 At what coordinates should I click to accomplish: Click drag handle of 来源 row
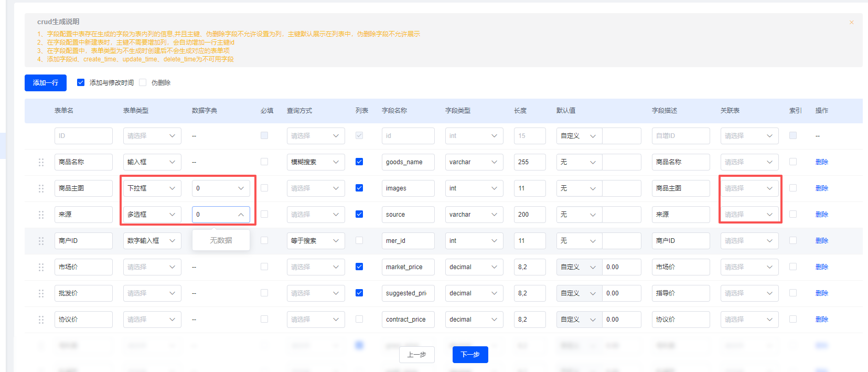tap(41, 215)
